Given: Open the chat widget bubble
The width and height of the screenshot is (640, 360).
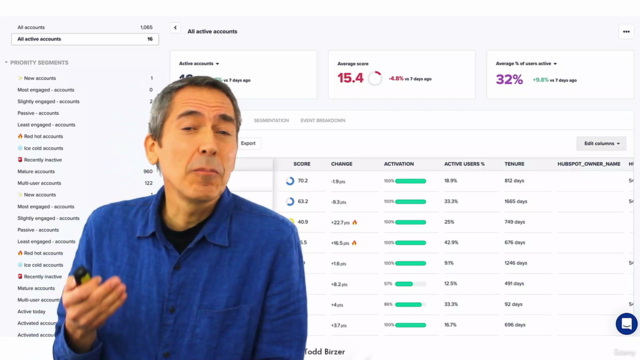Looking at the screenshot, I should (x=627, y=324).
